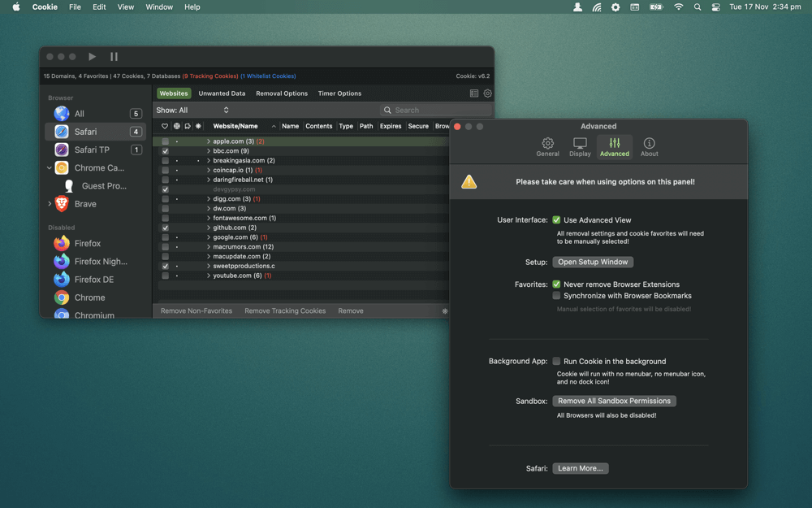Switch to Timer Options tab
The height and width of the screenshot is (508, 812).
tap(339, 93)
